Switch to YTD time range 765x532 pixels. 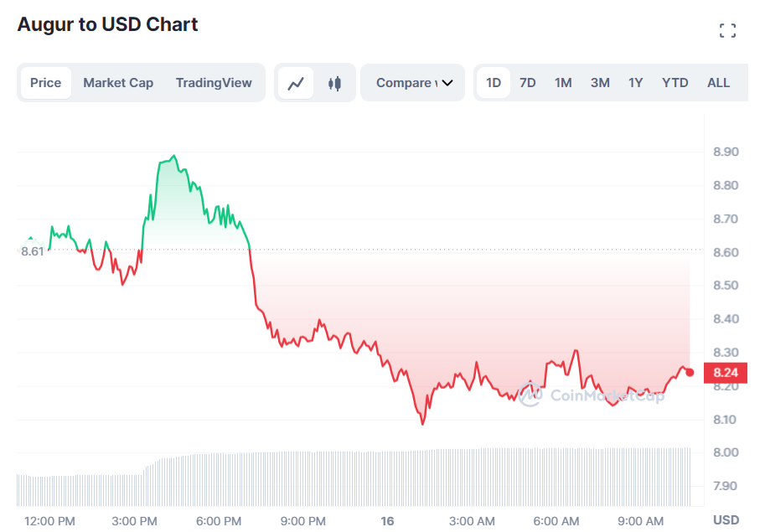675,82
